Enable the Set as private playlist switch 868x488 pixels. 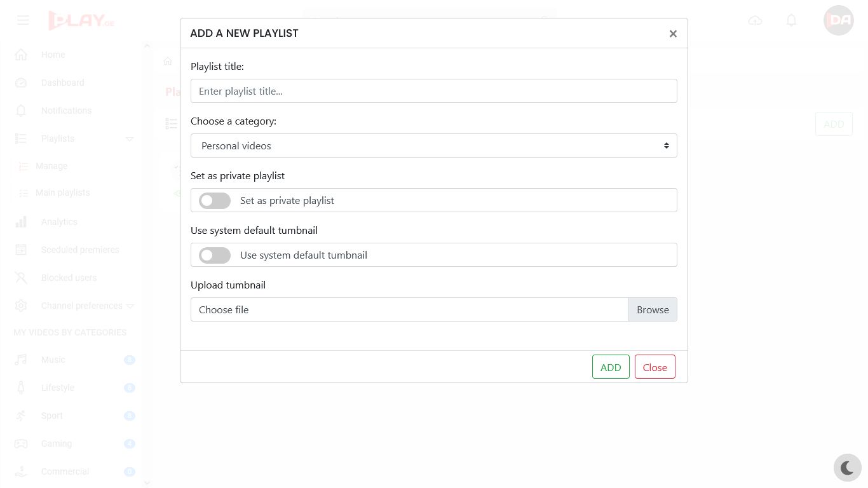[215, 201]
